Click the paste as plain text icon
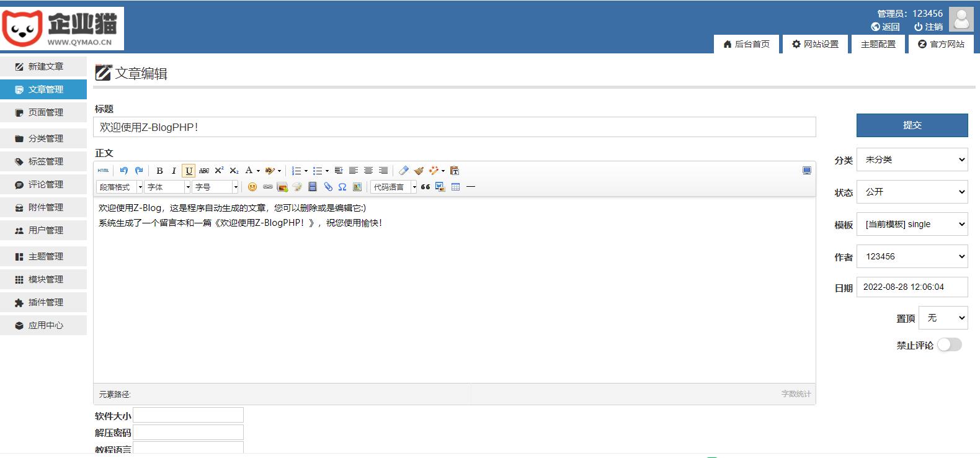 tap(455, 171)
